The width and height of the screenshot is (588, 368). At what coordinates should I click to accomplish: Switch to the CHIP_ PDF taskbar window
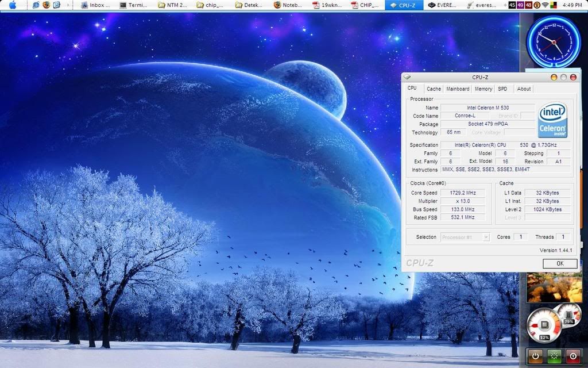click(x=366, y=5)
